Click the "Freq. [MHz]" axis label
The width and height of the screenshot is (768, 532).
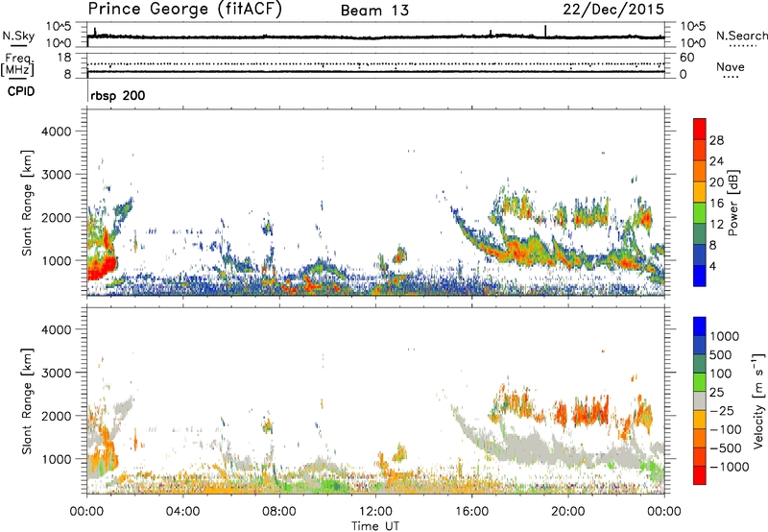pos(17,65)
